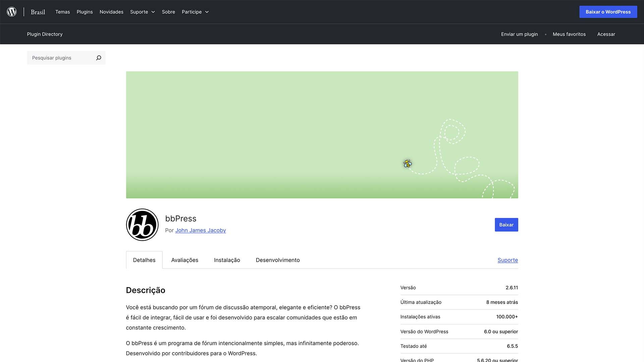Click the 'Versão do WordPress' label
The height and width of the screenshot is (362, 644).
click(424, 331)
